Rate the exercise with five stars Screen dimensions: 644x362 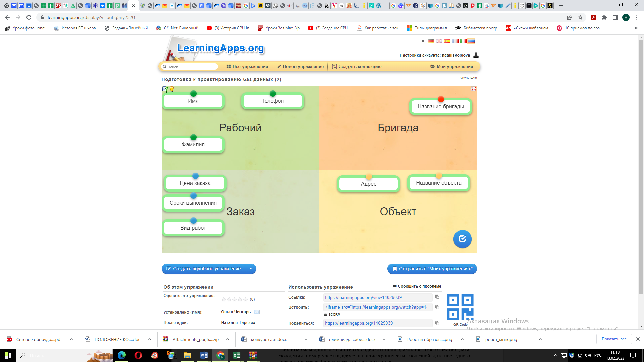point(245,299)
